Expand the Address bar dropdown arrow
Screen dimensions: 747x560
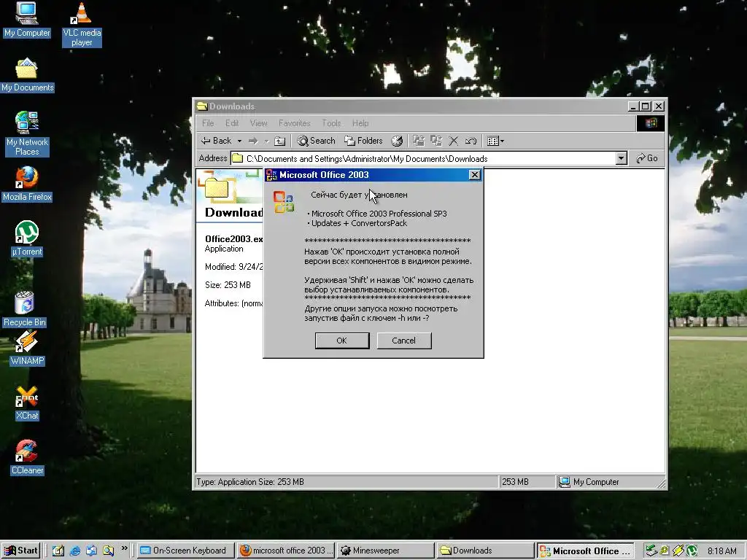621,158
